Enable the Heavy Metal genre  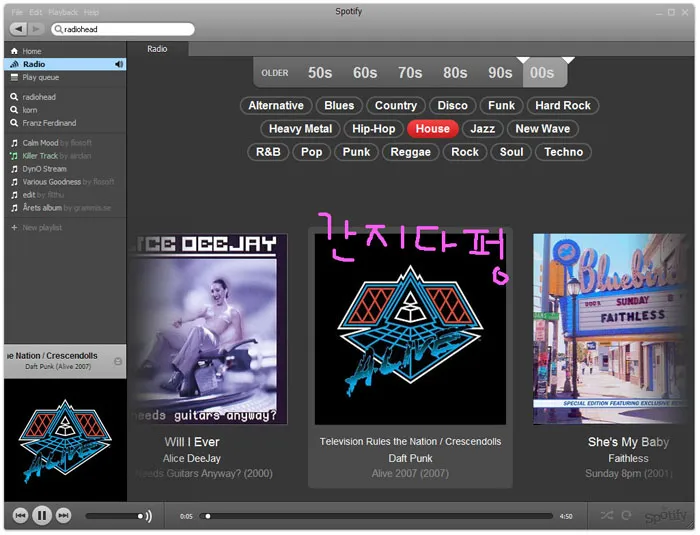point(300,129)
